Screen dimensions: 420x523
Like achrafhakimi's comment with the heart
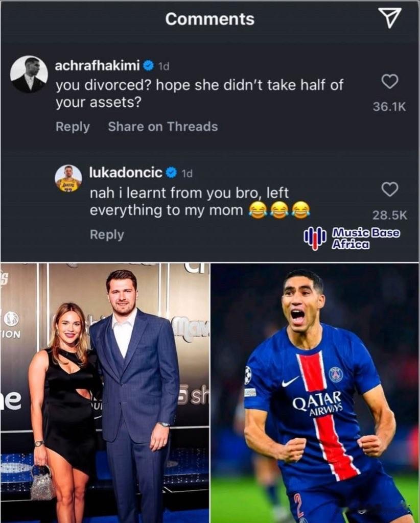click(389, 81)
